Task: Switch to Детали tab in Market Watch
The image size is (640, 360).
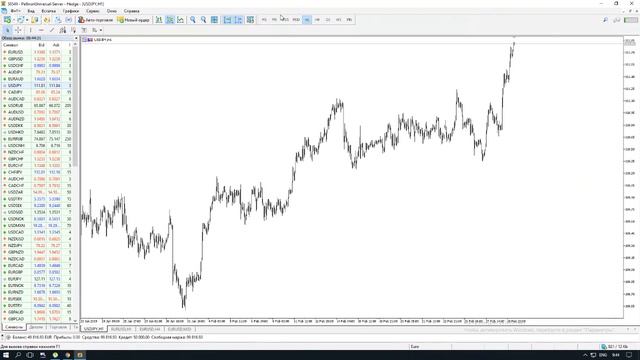Action: 36,327
